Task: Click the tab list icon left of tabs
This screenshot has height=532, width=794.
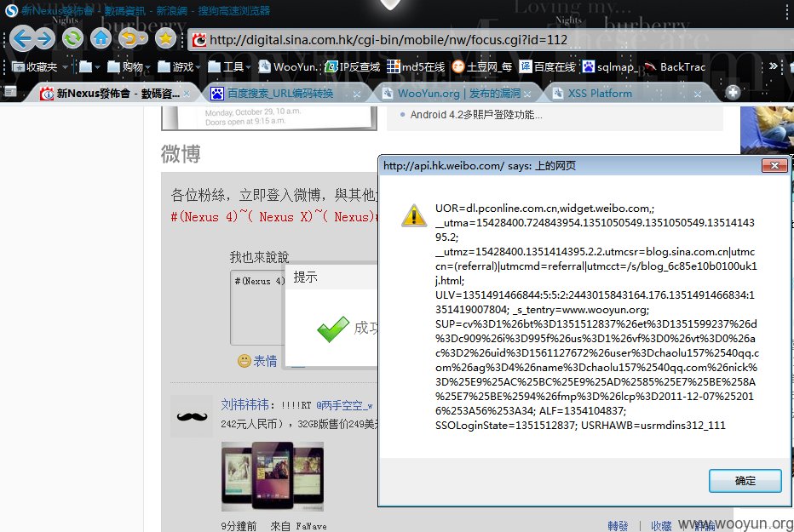Action: (x=10, y=92)
